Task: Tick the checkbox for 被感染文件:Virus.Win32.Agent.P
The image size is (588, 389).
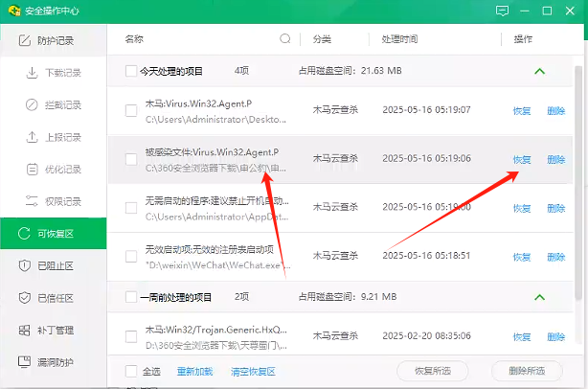Action: pyautogui.click(x=131, y=159)
